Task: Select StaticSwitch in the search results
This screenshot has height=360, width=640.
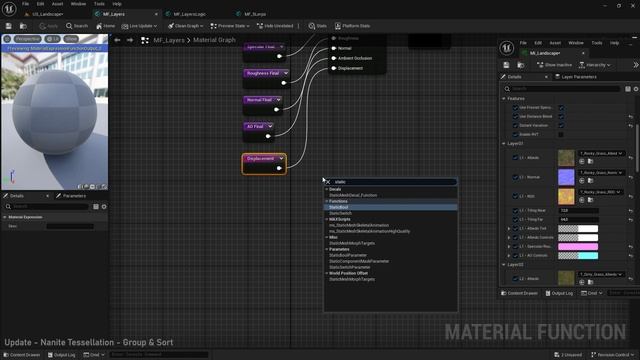Action: pyautogui.click(x=391, y=213)
